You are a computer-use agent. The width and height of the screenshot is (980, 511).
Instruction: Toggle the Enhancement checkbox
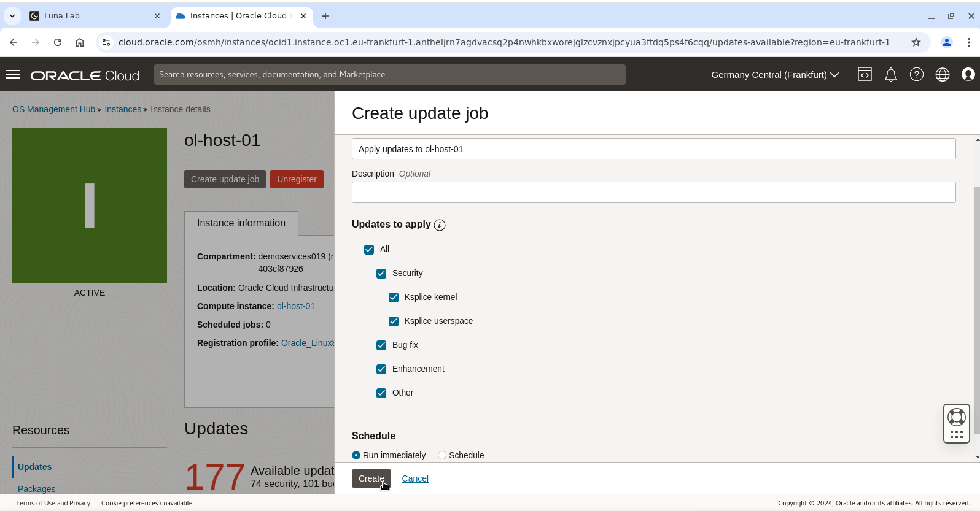[x=381, y=369]
